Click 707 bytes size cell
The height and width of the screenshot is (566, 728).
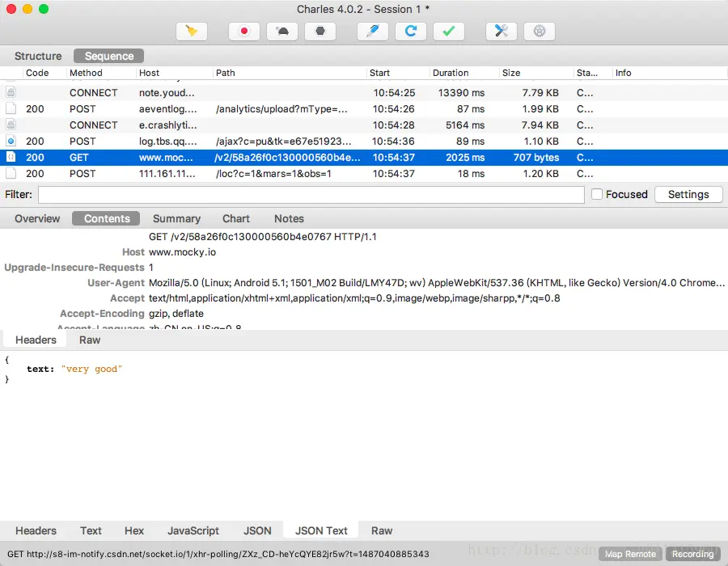[x=536, y=158]
